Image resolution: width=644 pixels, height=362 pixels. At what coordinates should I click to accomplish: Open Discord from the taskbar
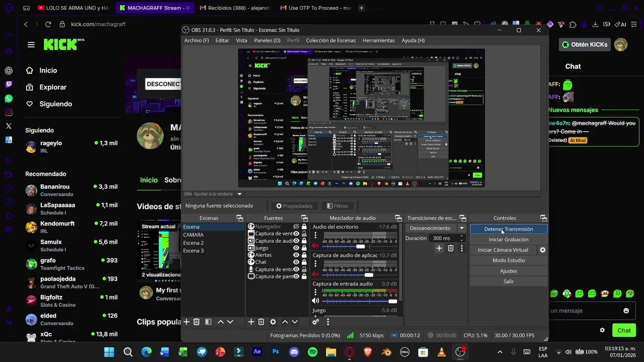pyautogui.click(x=294, y=352)
